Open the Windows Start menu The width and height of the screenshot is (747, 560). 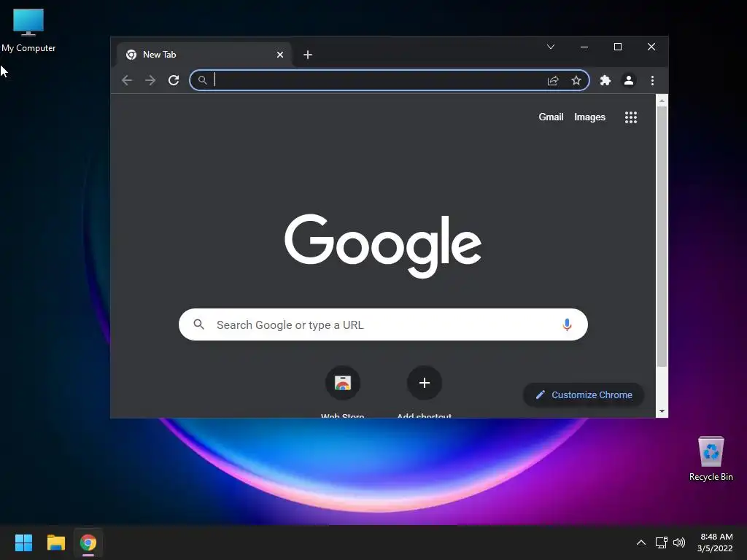(x=23, y=542)
